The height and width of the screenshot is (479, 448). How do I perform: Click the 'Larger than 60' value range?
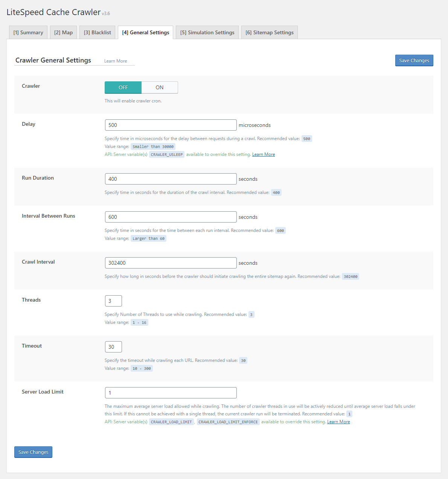point(149,238)
